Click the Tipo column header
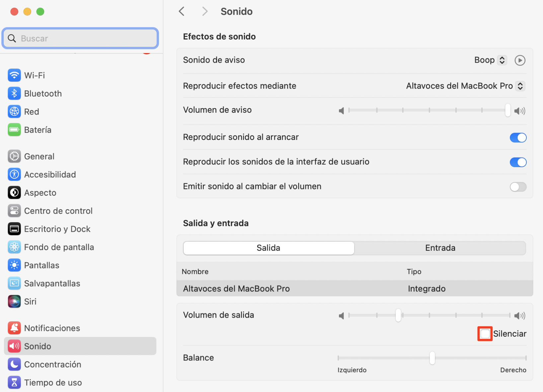543x392 pixels. [x=414, y=272]
